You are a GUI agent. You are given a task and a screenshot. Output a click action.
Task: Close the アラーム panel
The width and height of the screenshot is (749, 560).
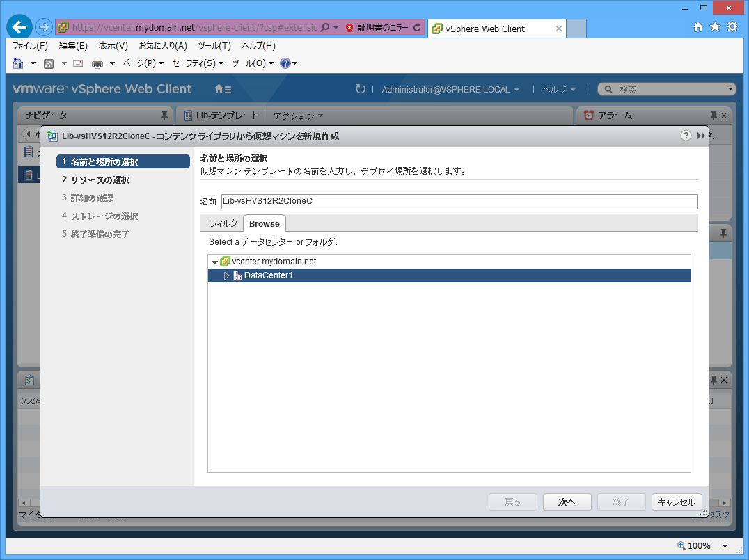pos(724,115)
